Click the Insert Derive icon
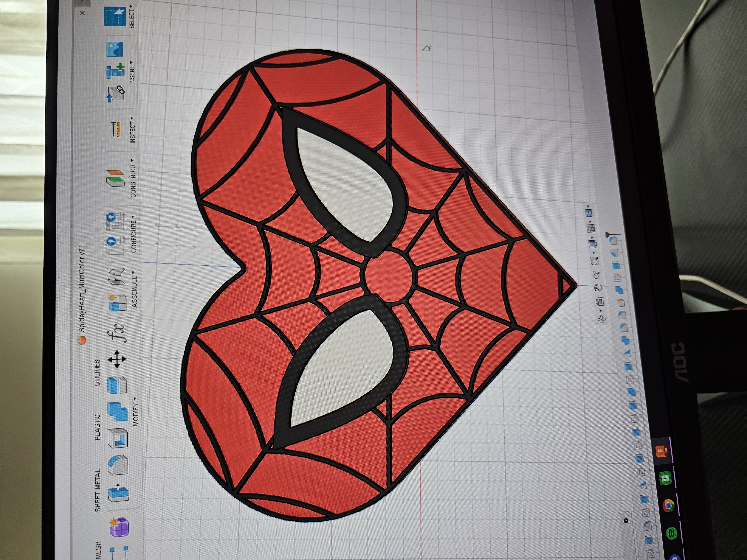This screenshot has width=747, height=560. click(x=115, y=94)
